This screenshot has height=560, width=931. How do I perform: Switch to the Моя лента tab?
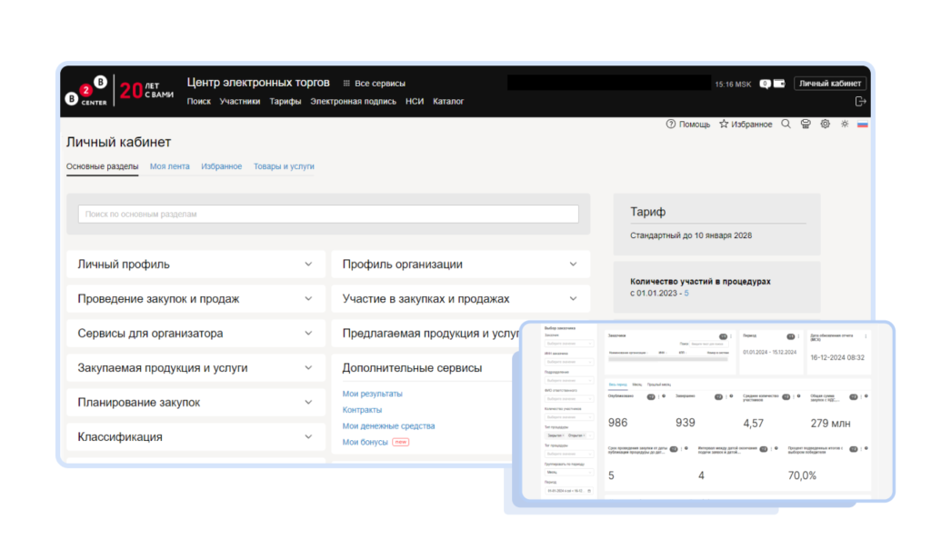(x=170, y=166)
